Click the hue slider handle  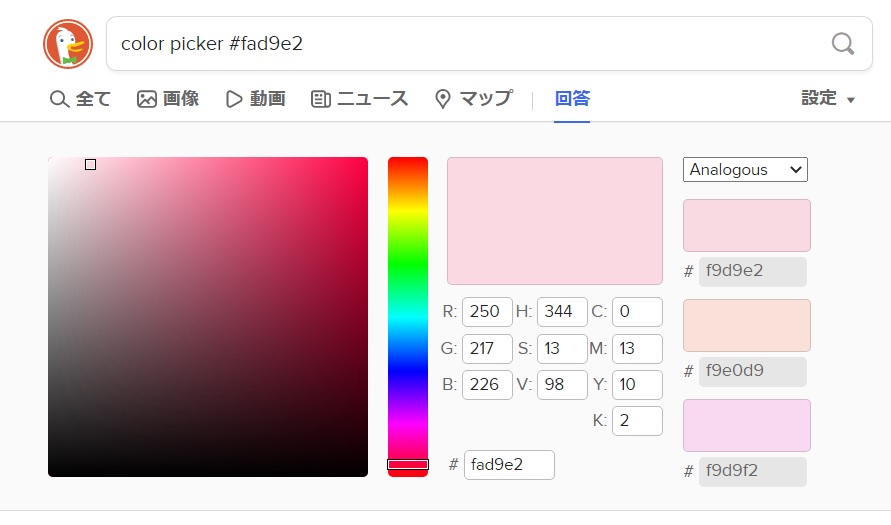click(408, 465)
